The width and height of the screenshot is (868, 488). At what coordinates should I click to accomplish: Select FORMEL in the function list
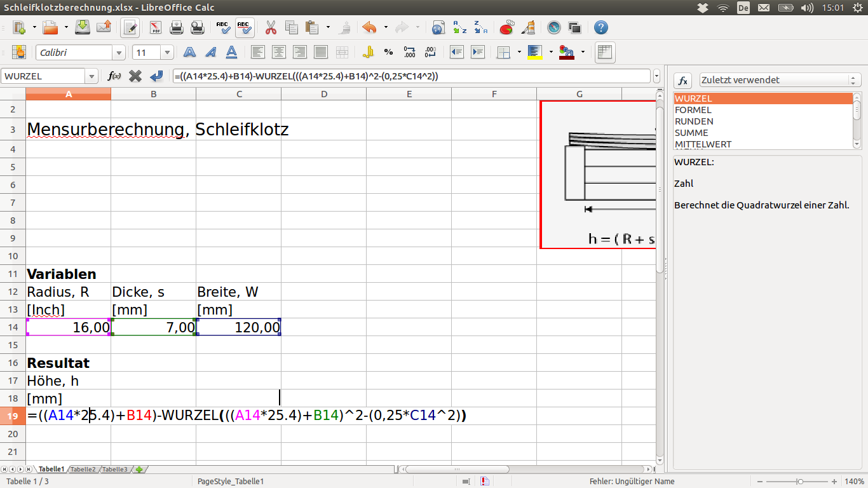point(763,110)
